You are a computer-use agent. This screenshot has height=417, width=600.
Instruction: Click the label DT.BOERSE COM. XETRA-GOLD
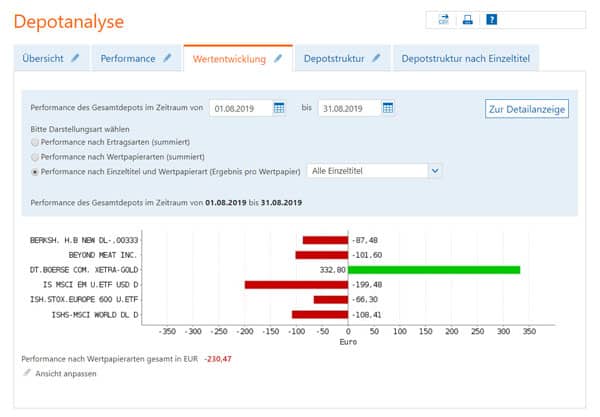(84, 270)
